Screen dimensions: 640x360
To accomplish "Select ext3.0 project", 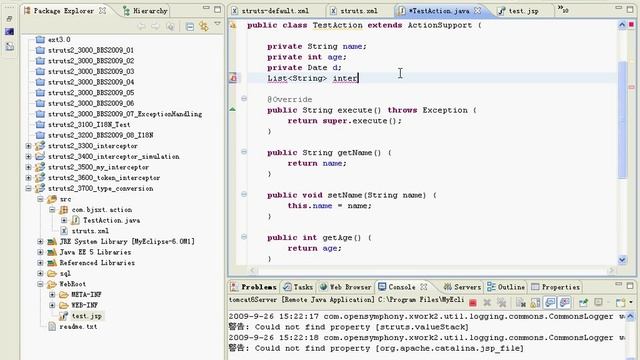I will (59, 40).
